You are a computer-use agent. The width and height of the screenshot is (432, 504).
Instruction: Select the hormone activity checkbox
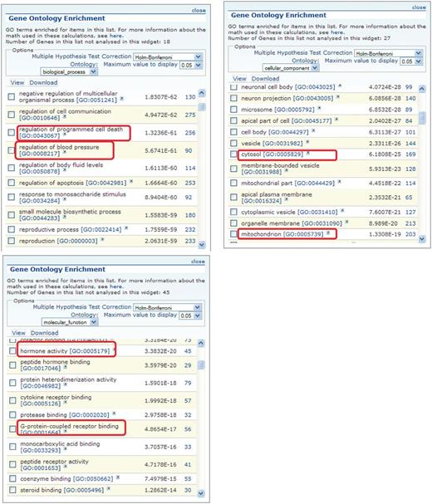[12, 350]
